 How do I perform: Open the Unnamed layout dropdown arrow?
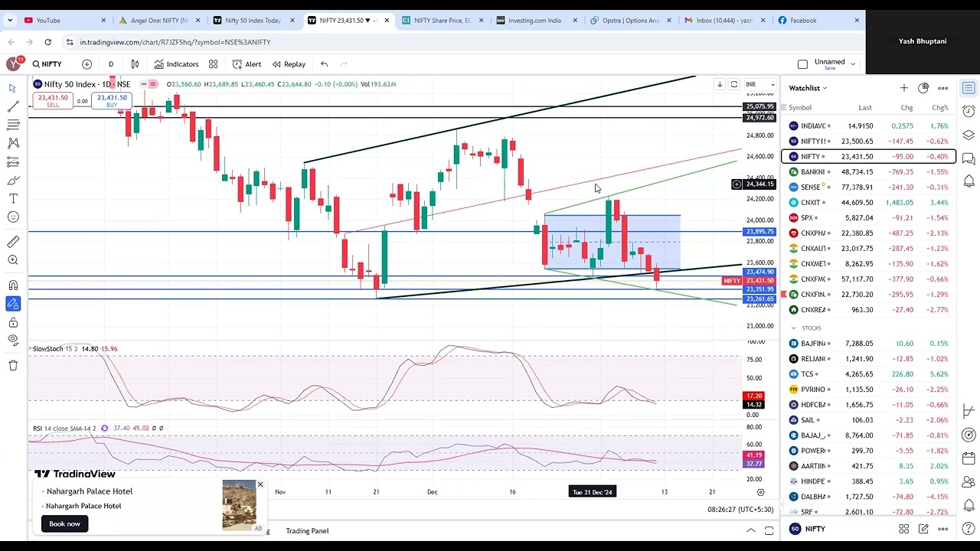point(853,64)
